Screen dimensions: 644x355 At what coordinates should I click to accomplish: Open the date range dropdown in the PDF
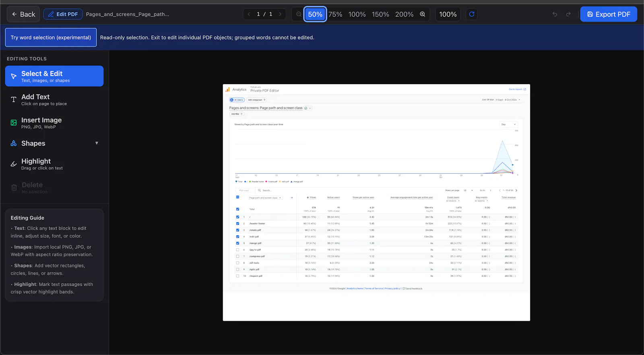tap(502, 100)
